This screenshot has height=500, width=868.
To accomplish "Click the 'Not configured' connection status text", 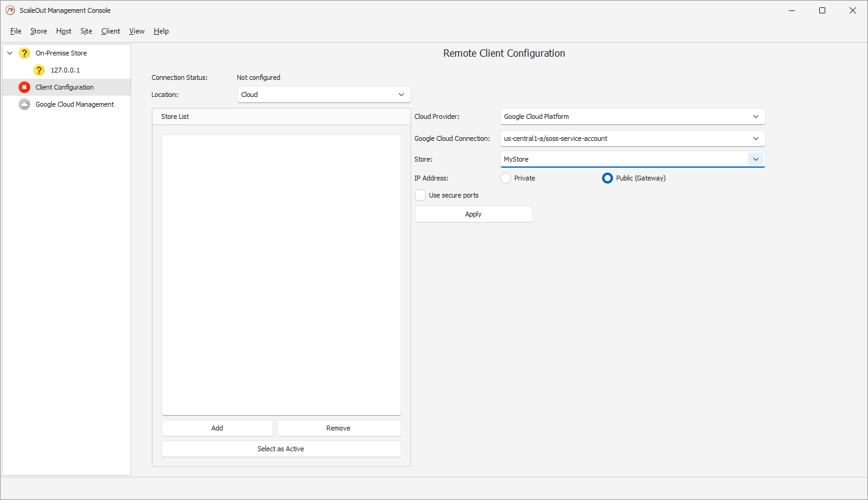I will pyautogui.click(x=259, y=77).
